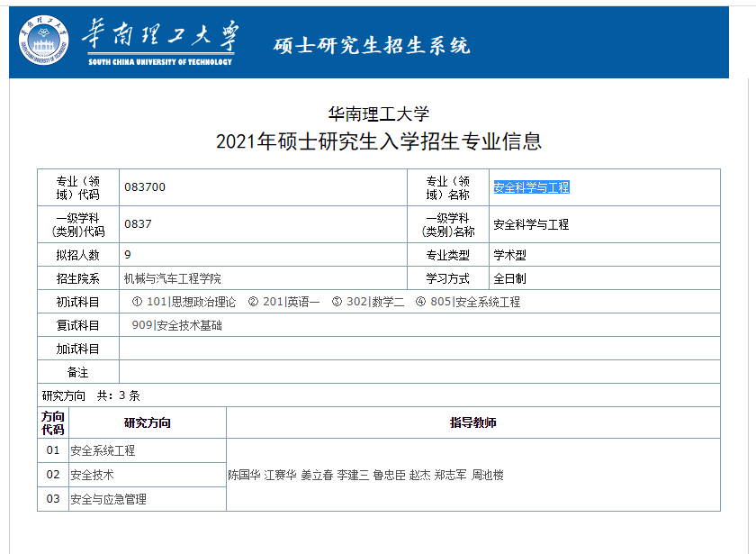The image size is (756, 554).
Task: Click the 加试科目 row label
Action: click(77, 349)
